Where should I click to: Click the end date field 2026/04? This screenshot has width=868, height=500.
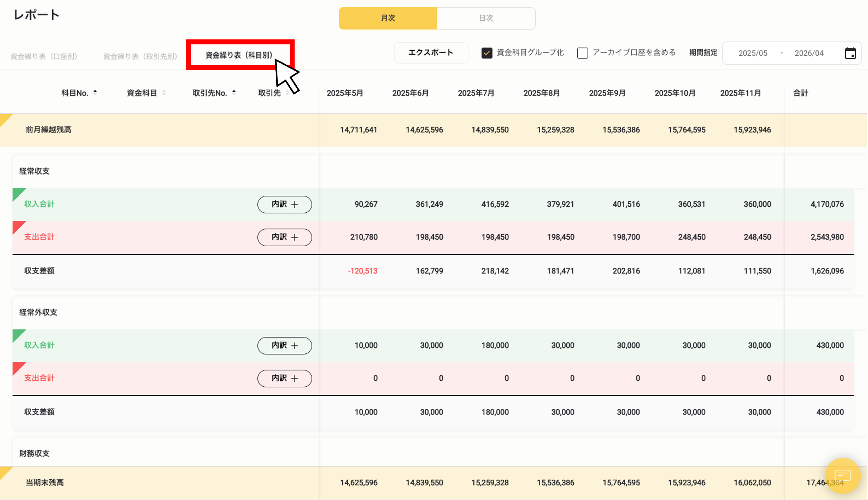809,53
